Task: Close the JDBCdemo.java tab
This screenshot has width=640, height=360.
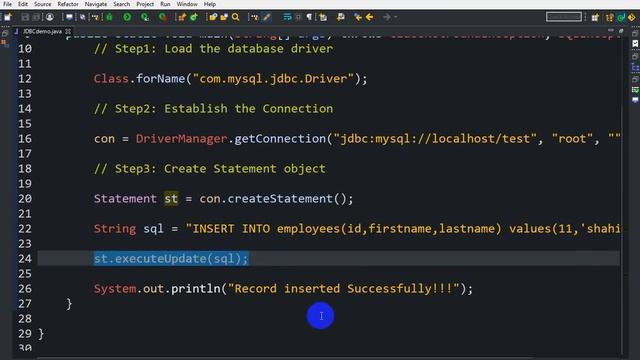Action: [68, 31]
